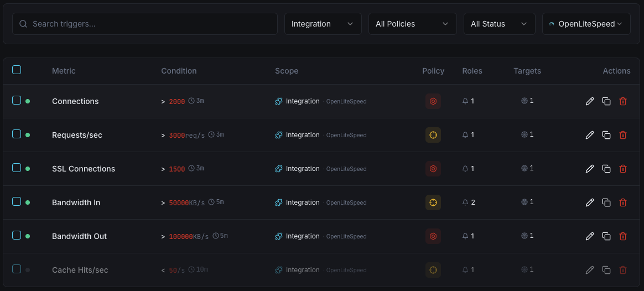Click the green status dot for Connections

tap(28, 101)
